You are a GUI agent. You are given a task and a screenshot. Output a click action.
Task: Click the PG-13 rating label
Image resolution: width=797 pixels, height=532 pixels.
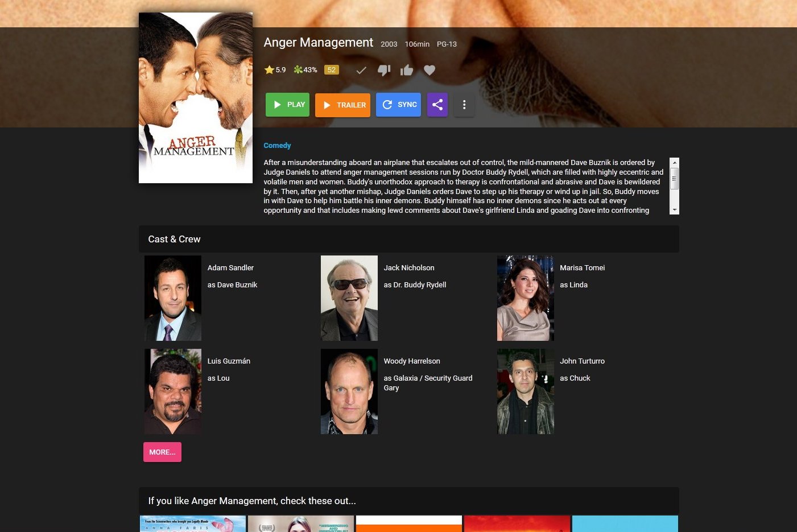[447, 44]
